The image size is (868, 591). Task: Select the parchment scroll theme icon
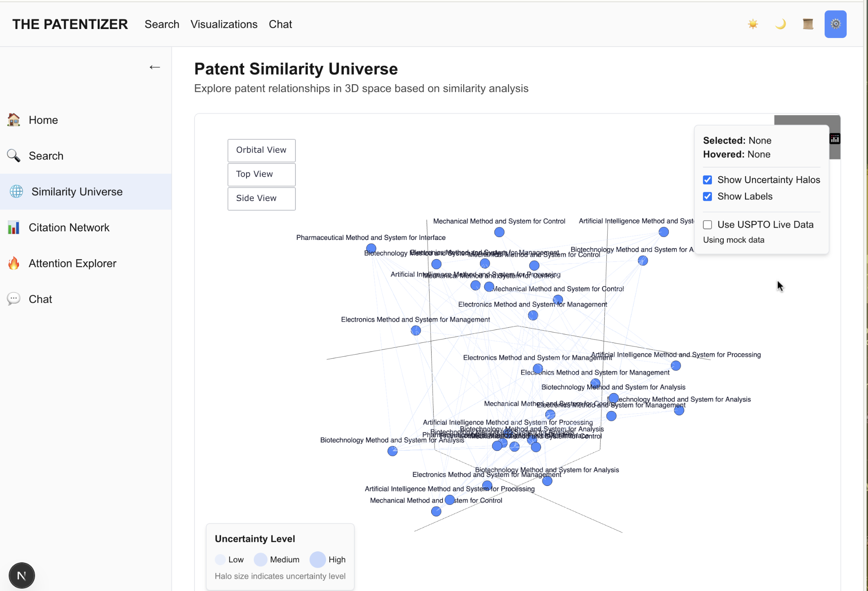[x=808, y=24]
